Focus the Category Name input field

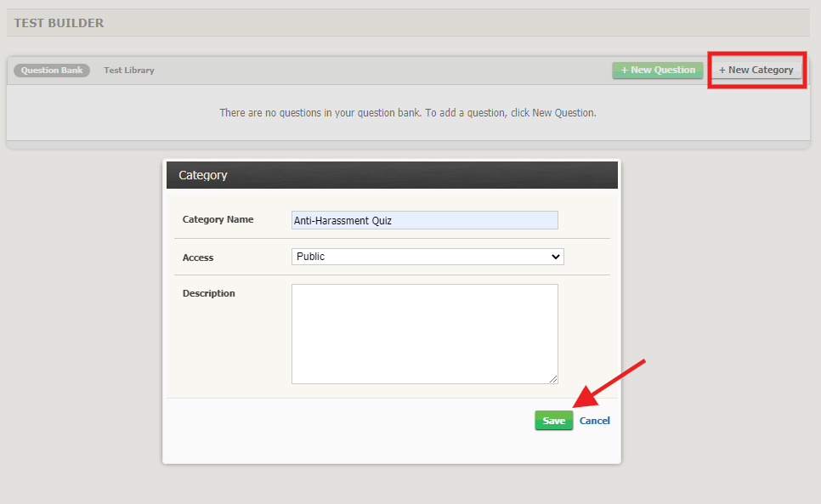pos(425,219)
